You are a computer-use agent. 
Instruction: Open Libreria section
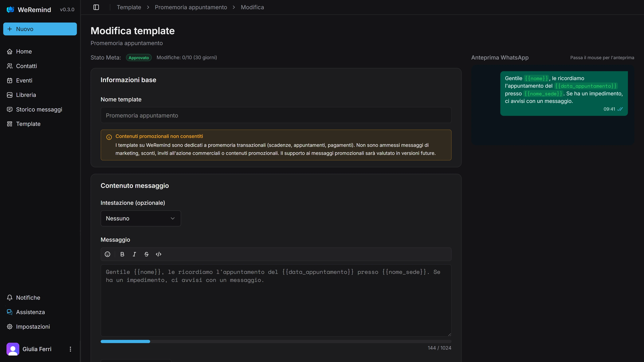pos(40,95)
